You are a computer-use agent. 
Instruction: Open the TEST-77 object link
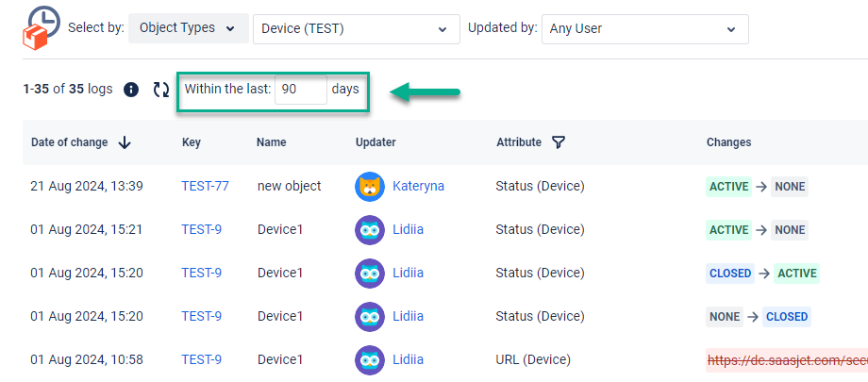point(205,187)
